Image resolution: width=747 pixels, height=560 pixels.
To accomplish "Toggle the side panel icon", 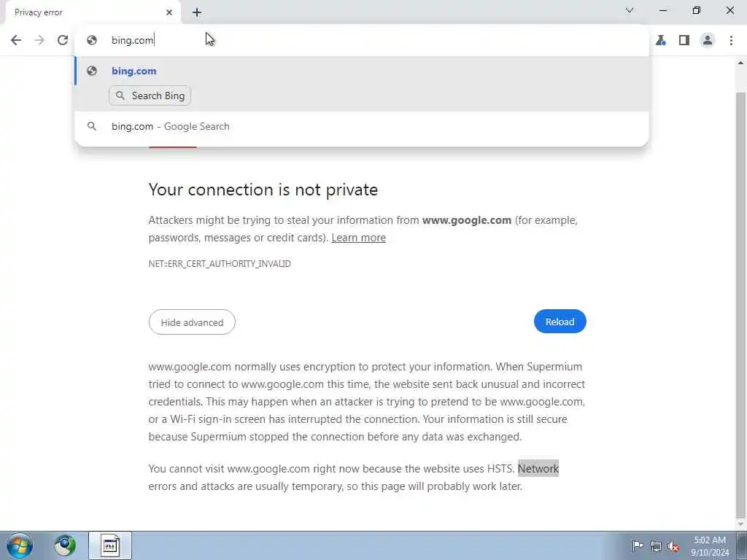I will (x=684, y=40).
